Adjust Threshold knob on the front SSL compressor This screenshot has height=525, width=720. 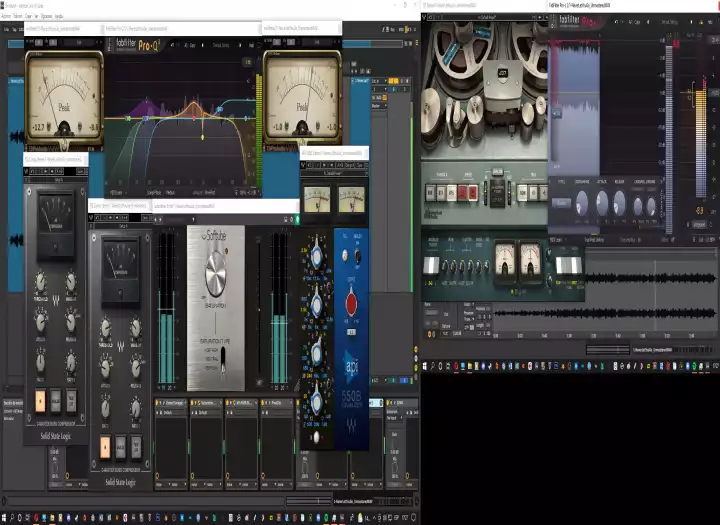tap(106, 328)
